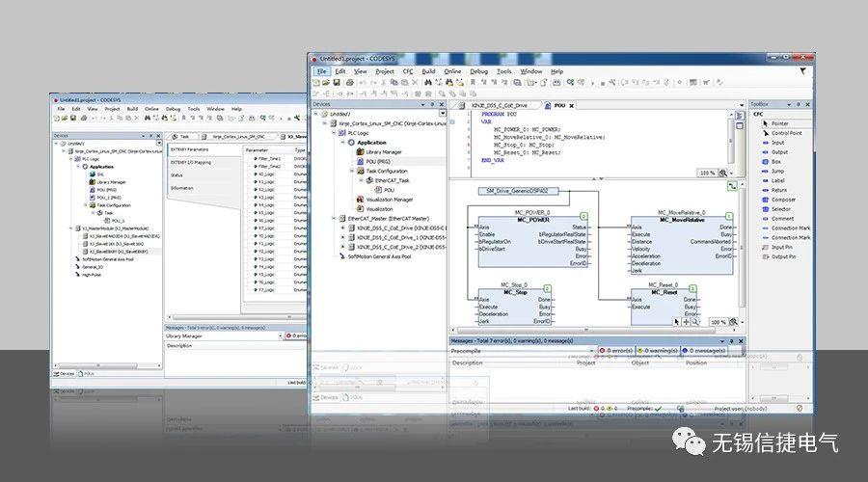Close the POU editor tab
The width and height of the screenshot is (868, 482).
coord(571,106)
